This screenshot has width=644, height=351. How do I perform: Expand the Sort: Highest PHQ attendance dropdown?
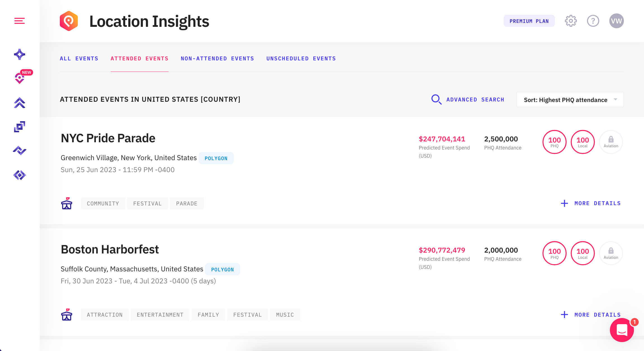pos(570,100)
